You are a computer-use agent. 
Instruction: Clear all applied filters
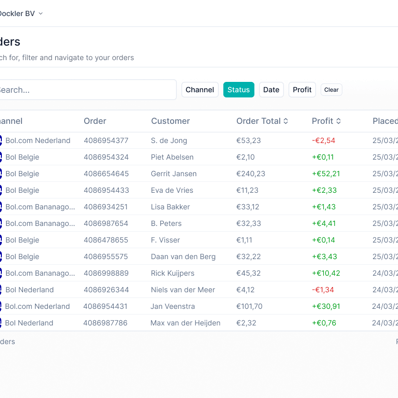coord(331,90)
